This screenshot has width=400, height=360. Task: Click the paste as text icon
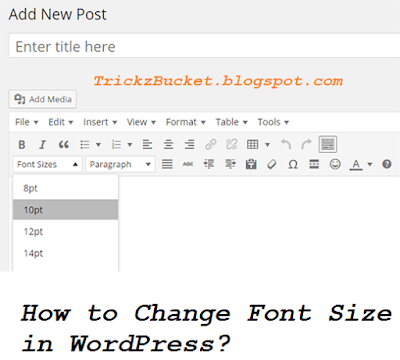pos(251,164)
